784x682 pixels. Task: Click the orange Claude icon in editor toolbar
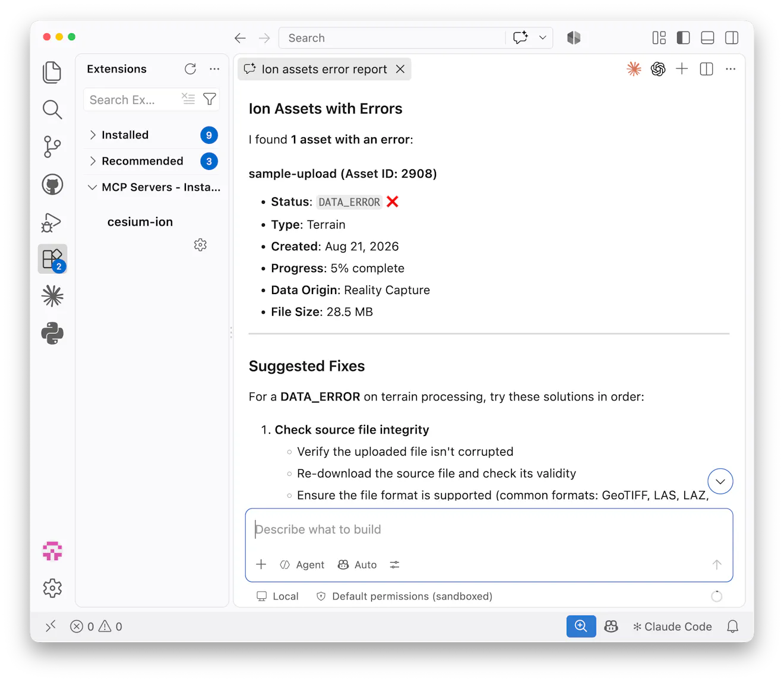(634, 69)
